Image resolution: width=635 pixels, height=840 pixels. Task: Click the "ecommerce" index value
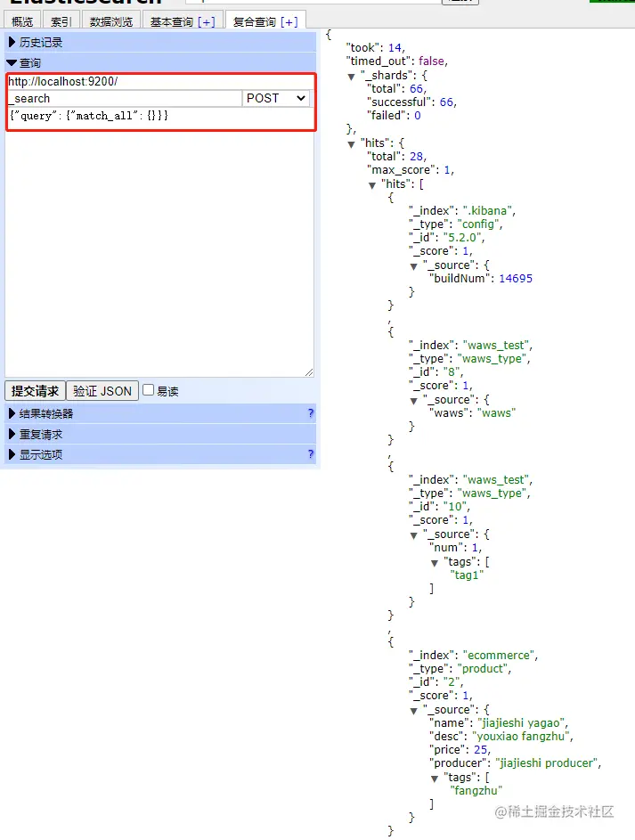pyautogui.click(x=499, y=656)
